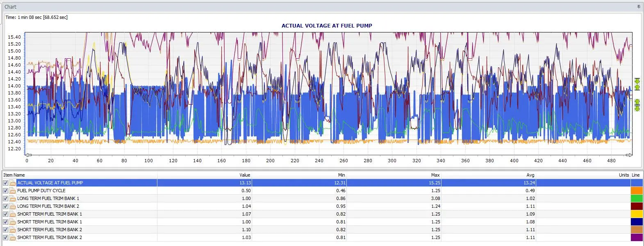Click the left arrow at the time axis start
This screenshot has height=246, width=644.
[x=27, y=155]
